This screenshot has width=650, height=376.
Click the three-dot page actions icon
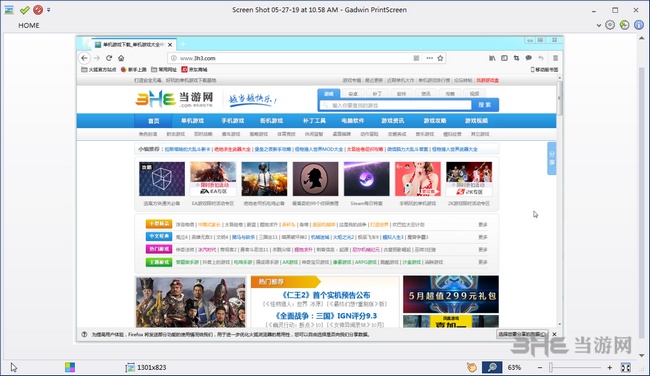pyautogui.click(x=429, y=58)
